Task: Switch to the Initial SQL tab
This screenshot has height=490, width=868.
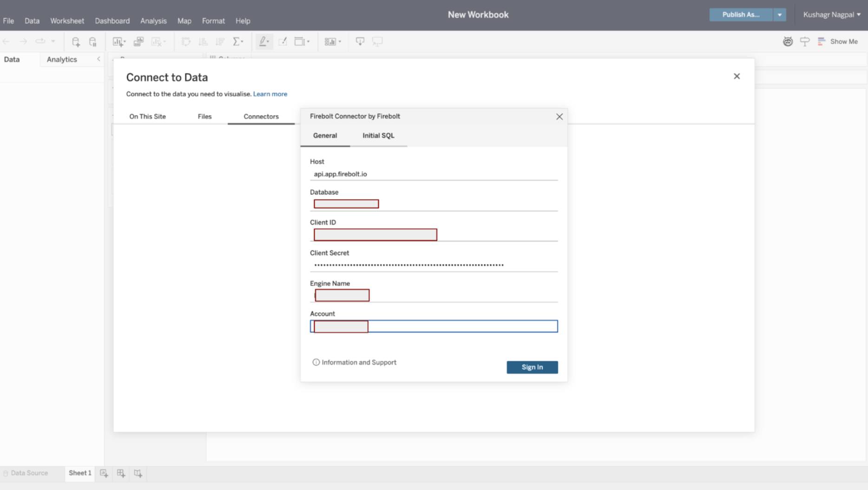Action: [378, 135]
